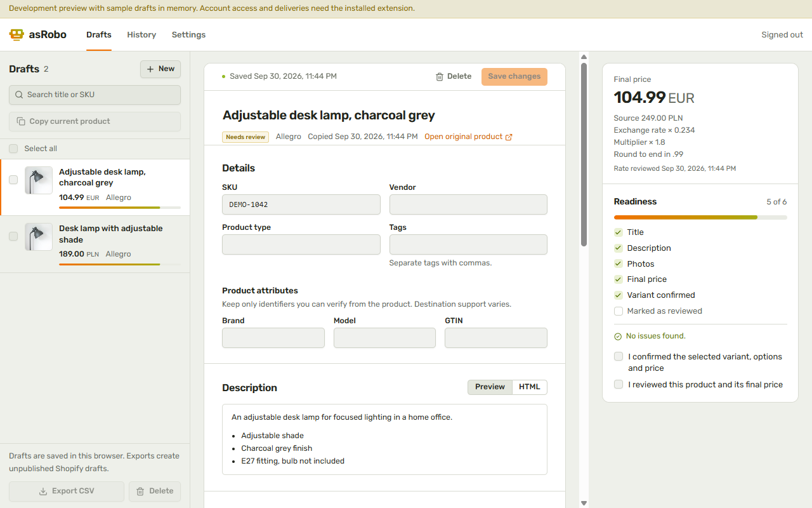
Task: Click the Marked as reviewed readiness checkbox
Action: 619,311
